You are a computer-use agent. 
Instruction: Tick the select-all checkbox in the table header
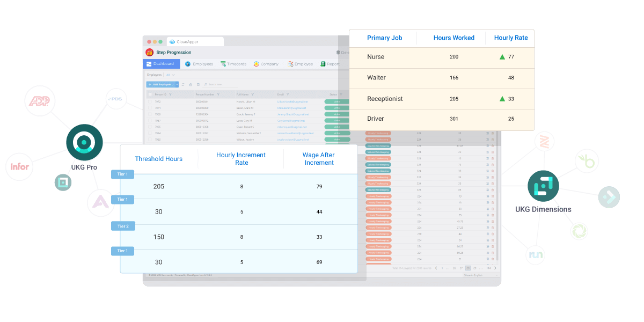point(150,94)
